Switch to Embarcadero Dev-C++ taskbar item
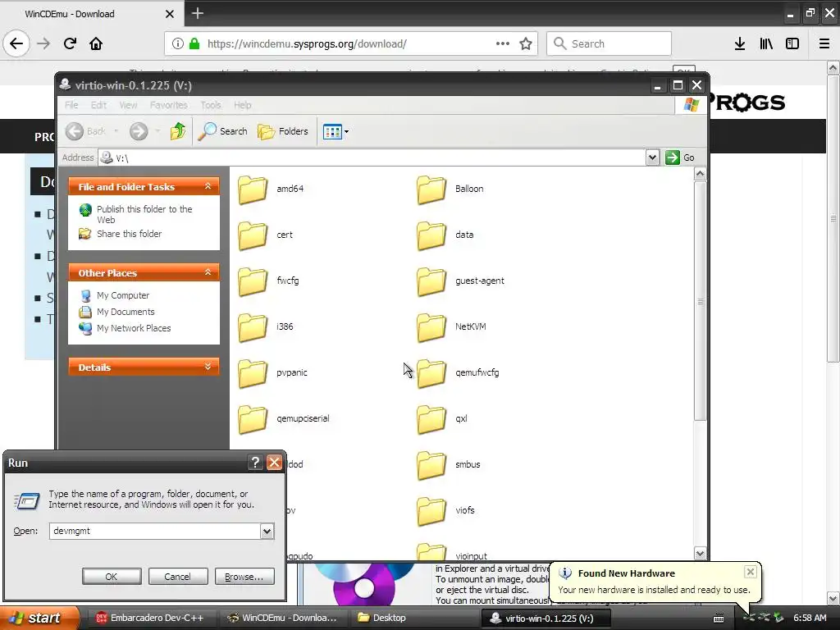This screenshot has width=840, height=630. [150, 618]
